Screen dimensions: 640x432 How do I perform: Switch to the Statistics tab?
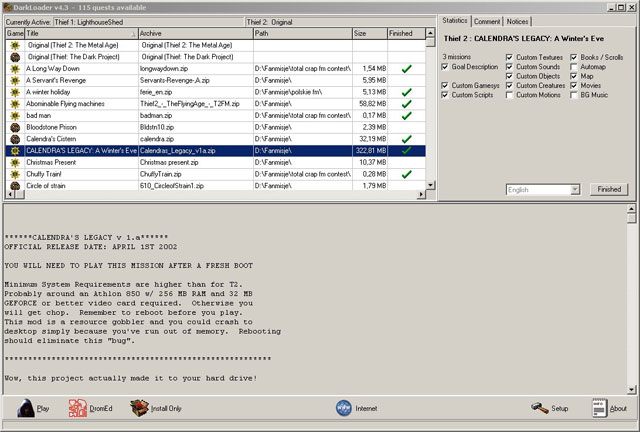coord(455,21)
